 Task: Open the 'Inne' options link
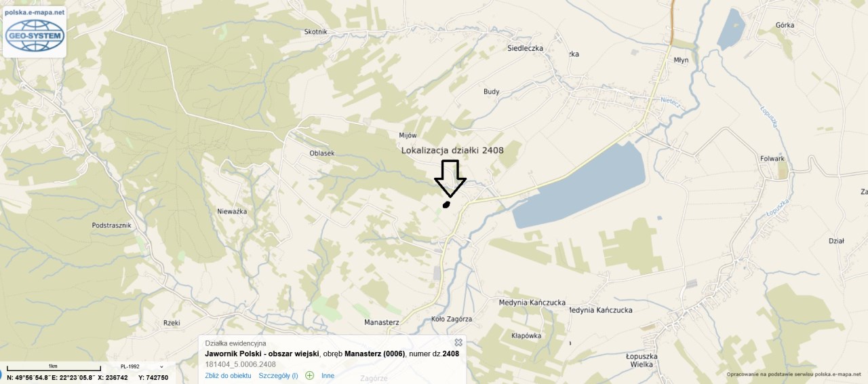(328, 375)
